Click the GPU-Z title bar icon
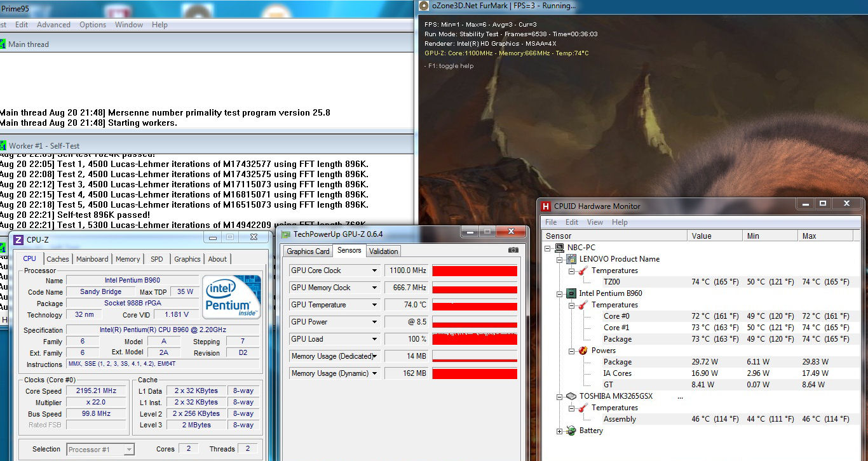The height and width of the screenshot is (461, 868). [286, 234]
